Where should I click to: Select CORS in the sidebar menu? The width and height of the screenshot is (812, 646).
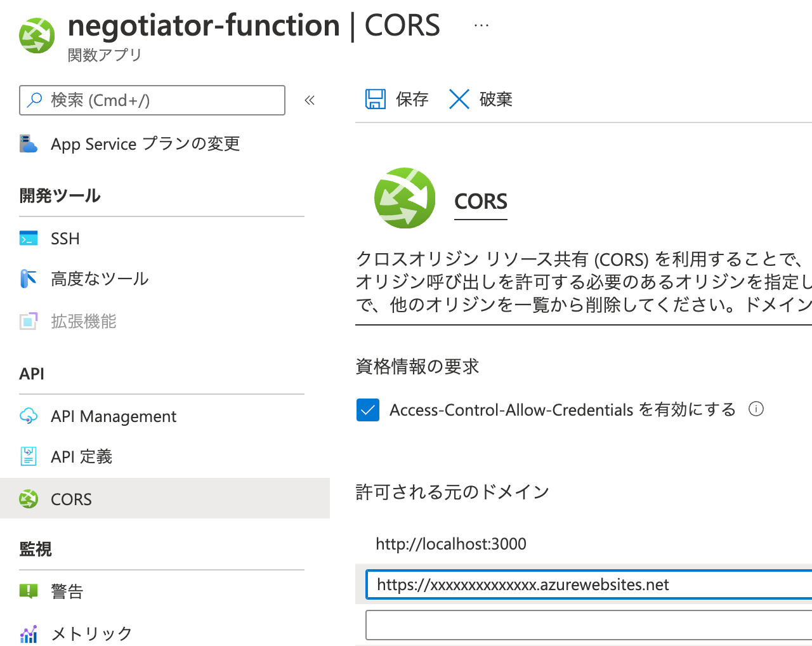click(x=165, y=499)
